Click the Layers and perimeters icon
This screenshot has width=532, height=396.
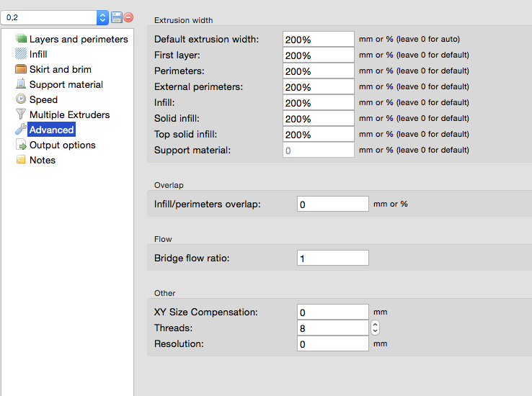21,39
